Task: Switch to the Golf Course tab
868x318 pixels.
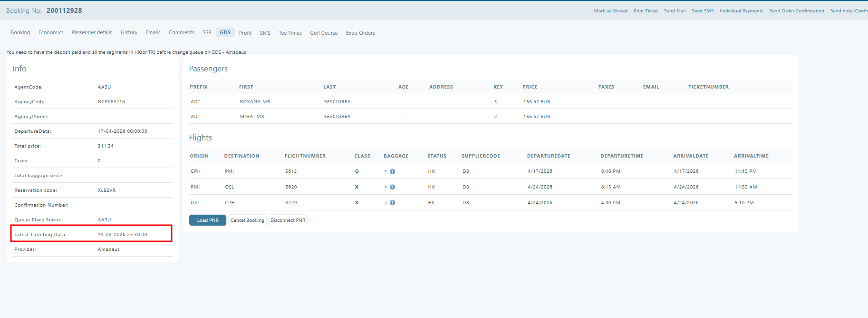Action: [324, 33]
